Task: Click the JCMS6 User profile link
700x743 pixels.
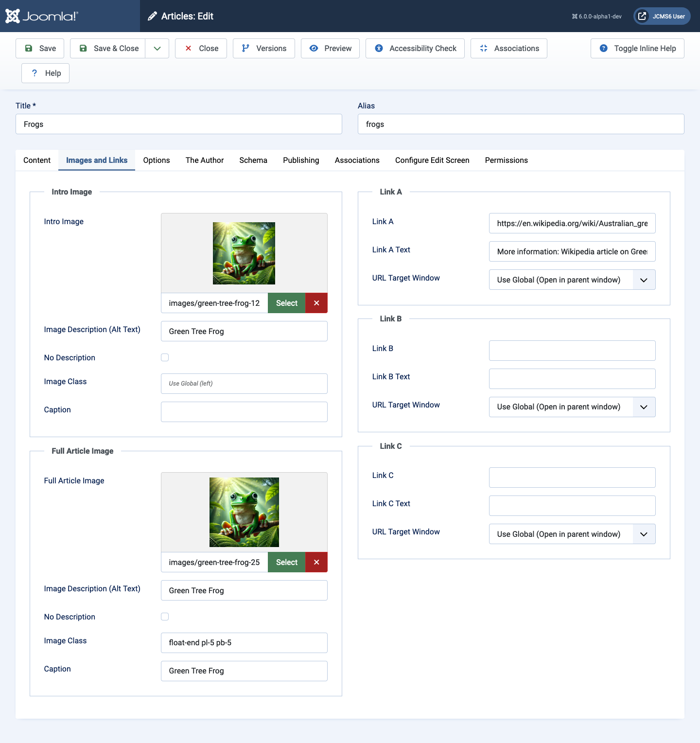Action: [661, 16]
